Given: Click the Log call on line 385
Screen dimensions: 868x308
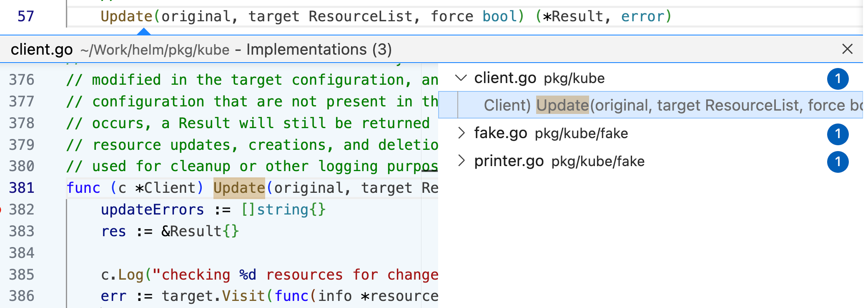Looking at the screenshot, I should 130,275.
